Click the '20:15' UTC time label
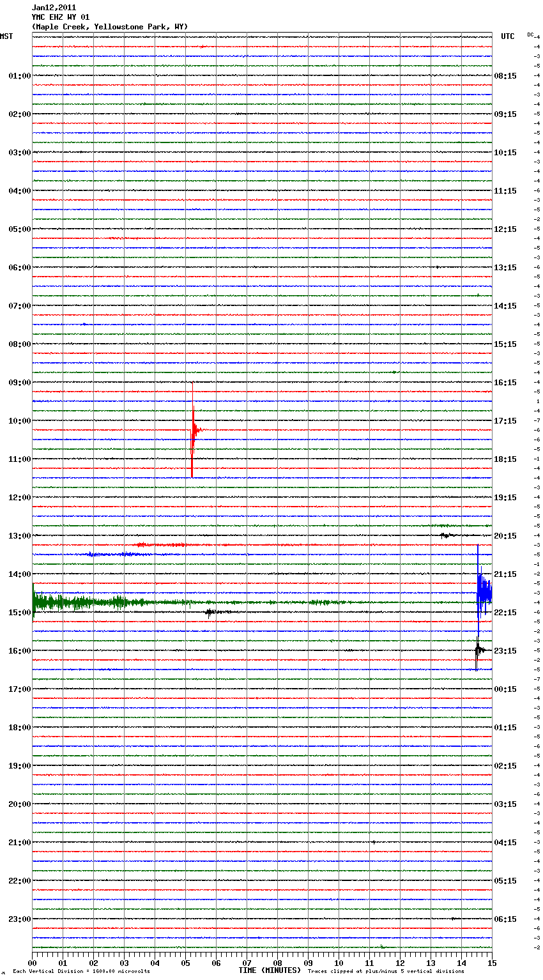The image size is (543, 980). [505, 536]
